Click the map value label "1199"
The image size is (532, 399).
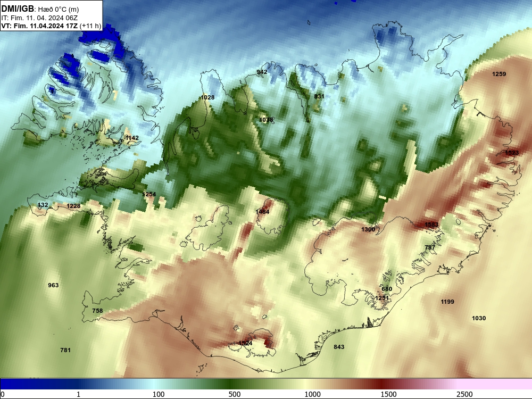[447, 302]
